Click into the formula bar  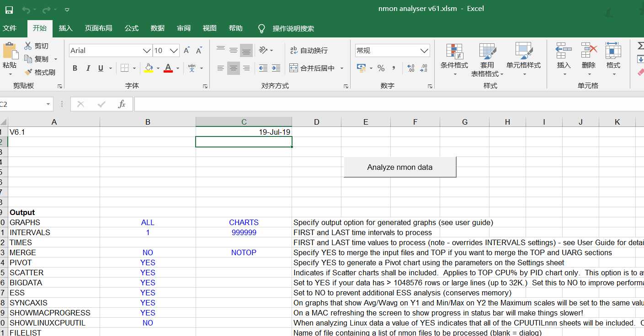tap(389, 105)
